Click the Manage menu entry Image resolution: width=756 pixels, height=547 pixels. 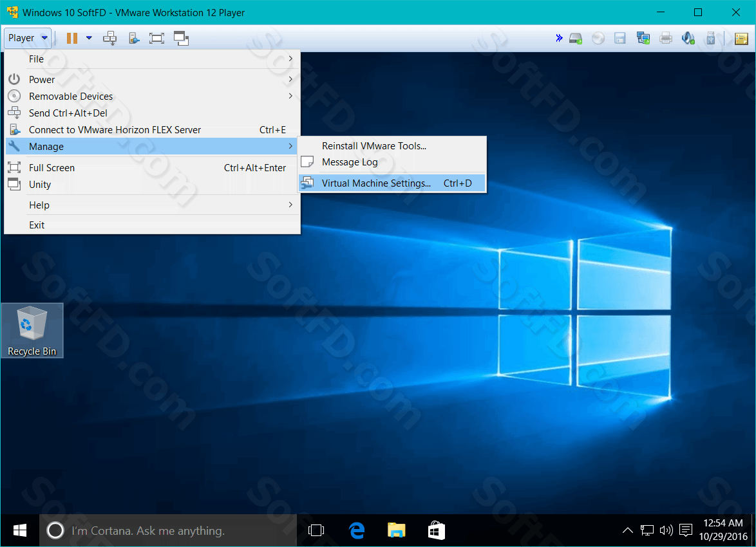pyautogui.click(x=153, y=147)
